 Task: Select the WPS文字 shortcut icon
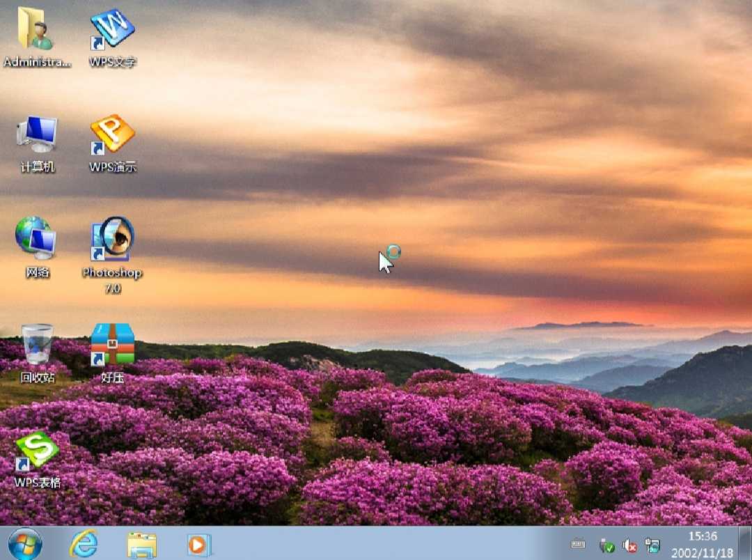coord(112,30)
